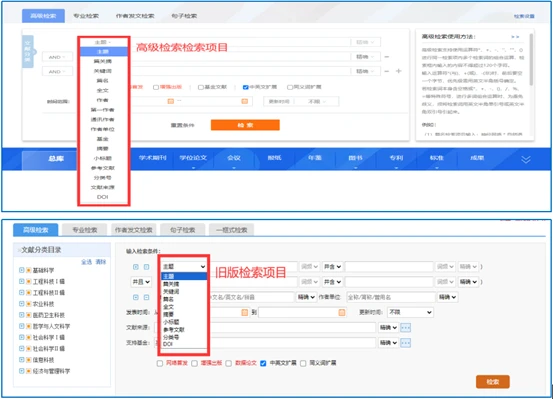
Task: Click the remove-row minus icon beside 主题 dropdown
Action: pos(146,267)
